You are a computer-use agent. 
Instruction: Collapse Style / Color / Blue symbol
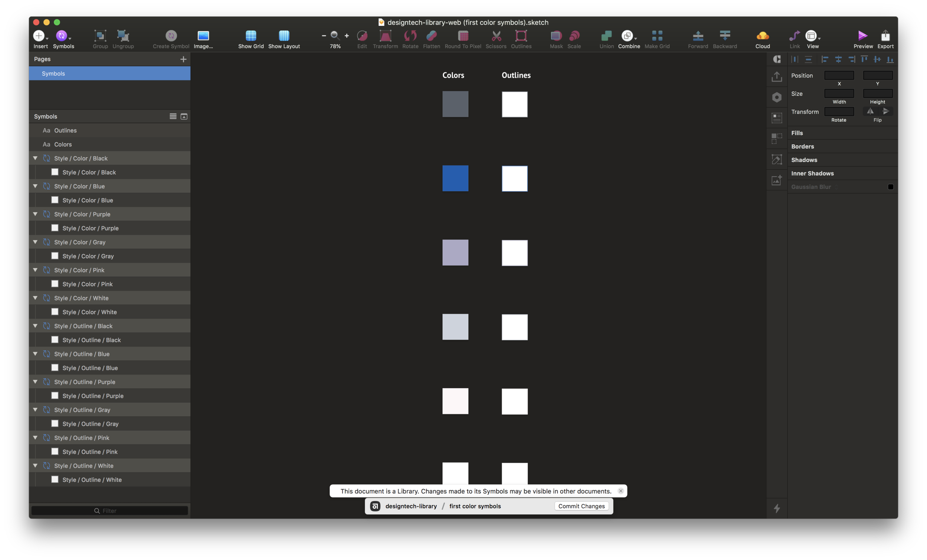click(x=35, y=186)
